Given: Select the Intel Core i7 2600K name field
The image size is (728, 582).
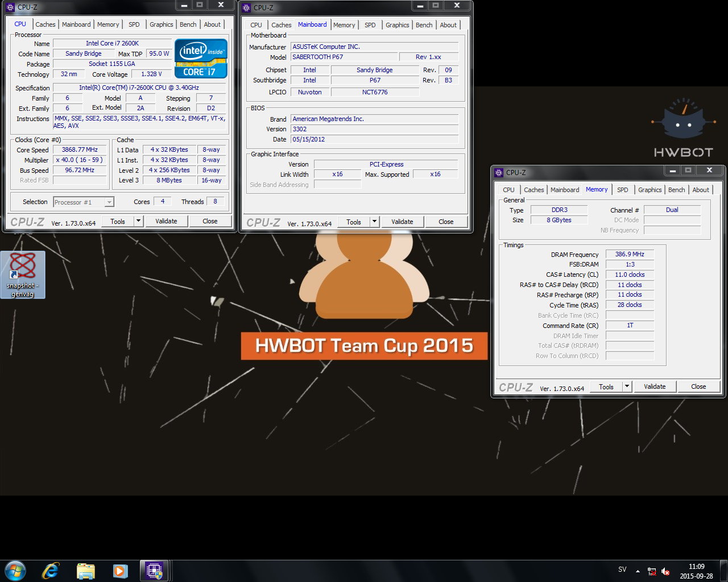Looking at the screenshot, I should tap(112, 43).
